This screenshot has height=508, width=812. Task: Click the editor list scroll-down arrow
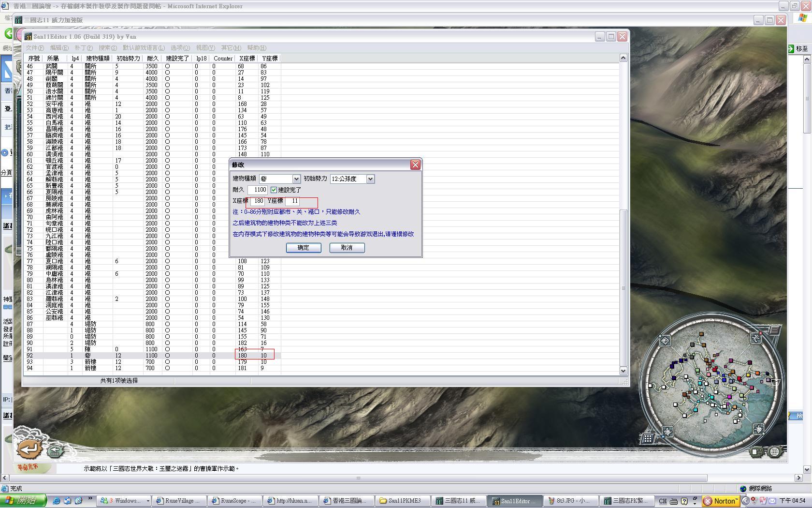[x=623, y=371]
